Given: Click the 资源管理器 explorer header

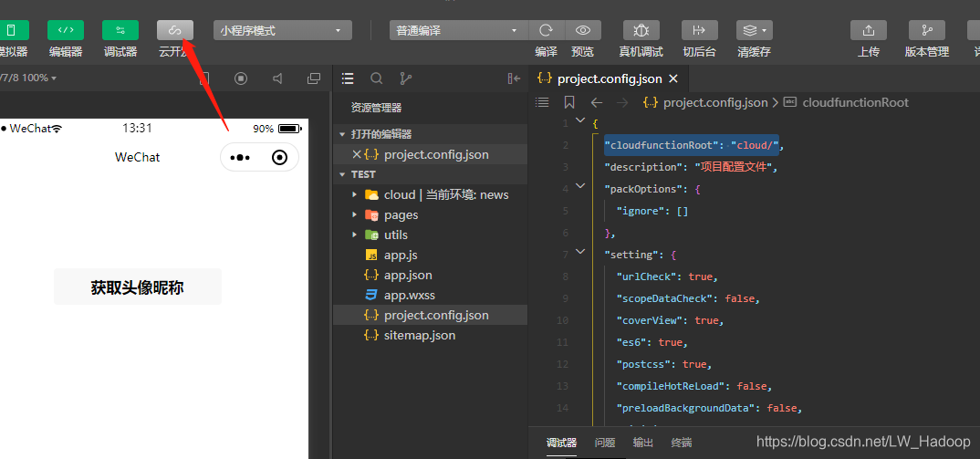Looking at the screenshot, I should pos(376,108).
